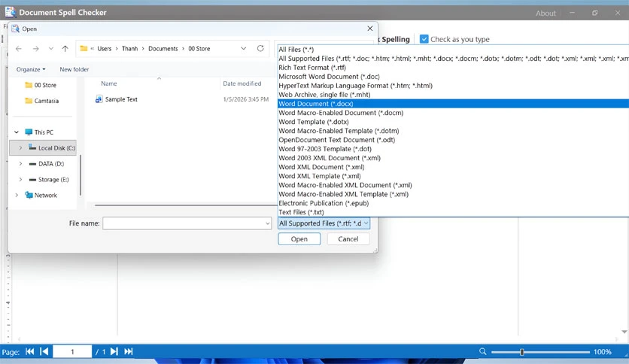The image size is (629, 364).
Task: Select the Sample Text file
Action: [117, 99]
